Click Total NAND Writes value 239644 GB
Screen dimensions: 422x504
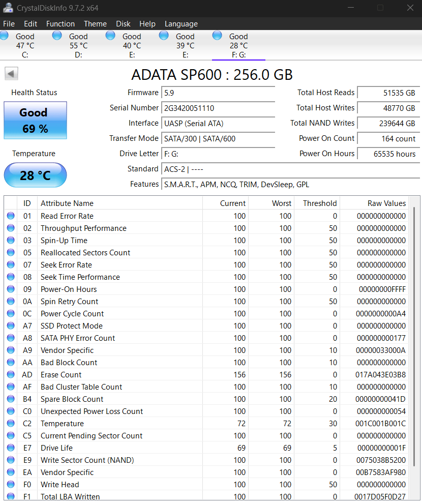click(x=388, y=124)
